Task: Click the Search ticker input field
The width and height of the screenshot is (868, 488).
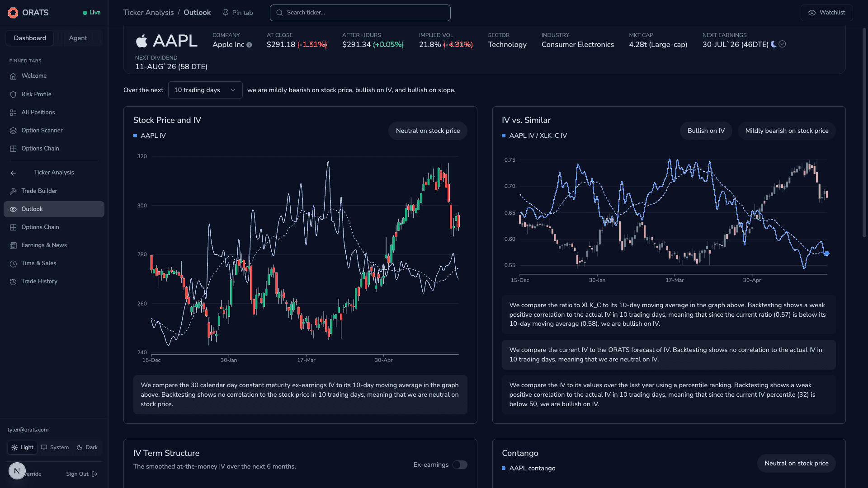Action: (360, 13)
